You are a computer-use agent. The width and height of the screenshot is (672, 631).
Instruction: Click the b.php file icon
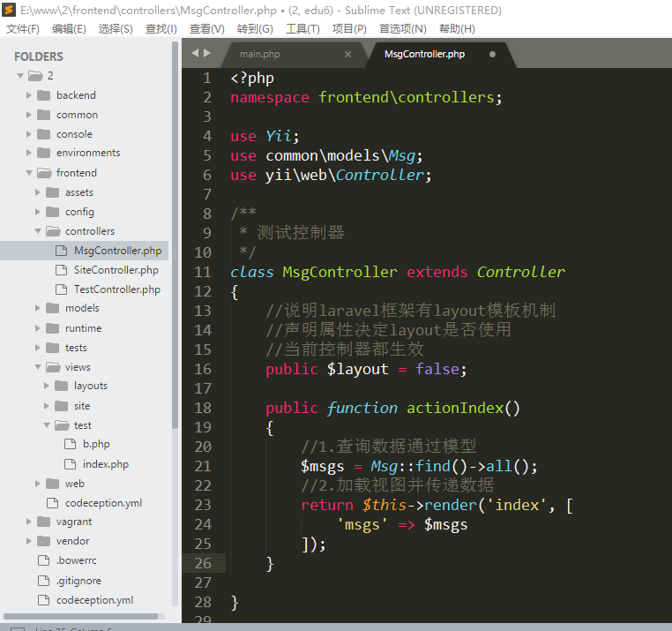point(70,444)
